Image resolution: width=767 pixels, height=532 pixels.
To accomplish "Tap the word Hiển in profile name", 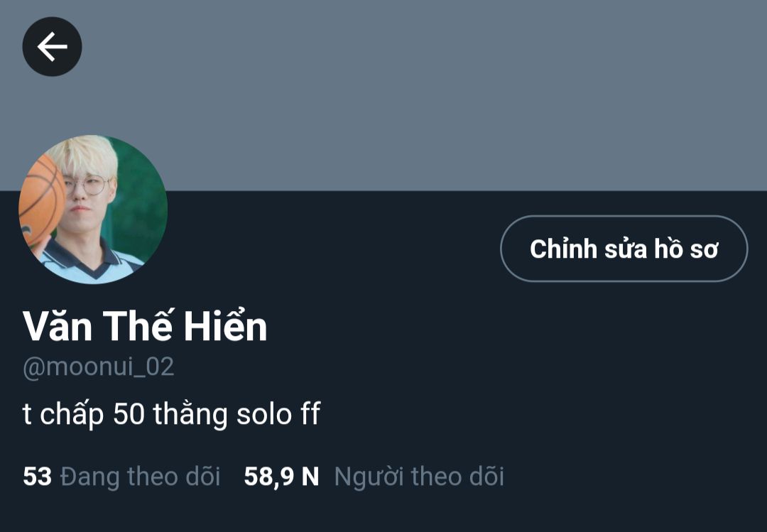I will click(226, 327).
